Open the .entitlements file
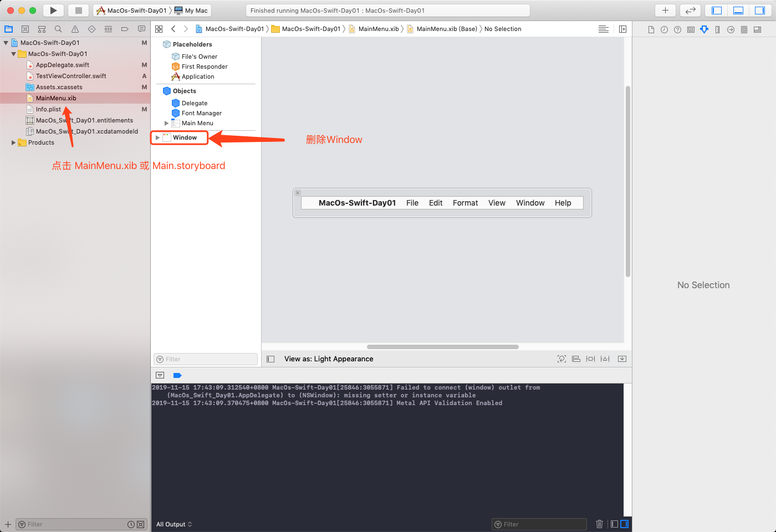The image size is (776, 532). coord(84,120)
